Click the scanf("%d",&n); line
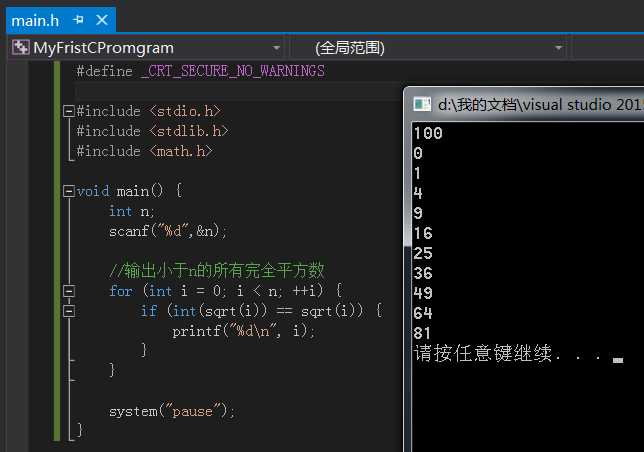644x452 pixels. (x=168, y=231)
